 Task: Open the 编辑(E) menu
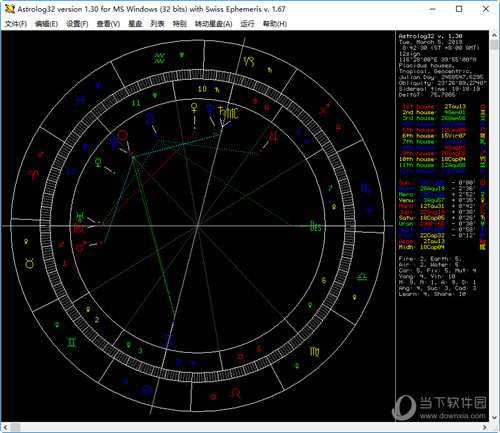point(46,24)
